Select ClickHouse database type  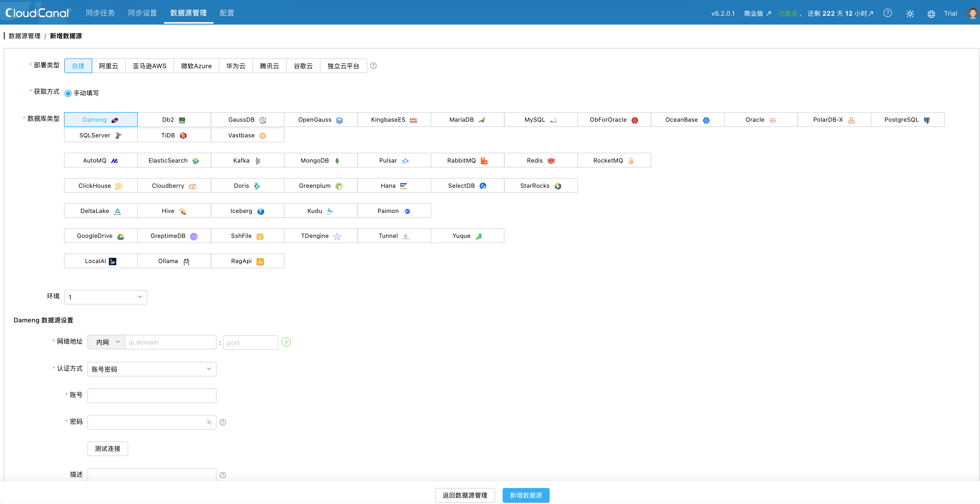(x=101, y=186)
